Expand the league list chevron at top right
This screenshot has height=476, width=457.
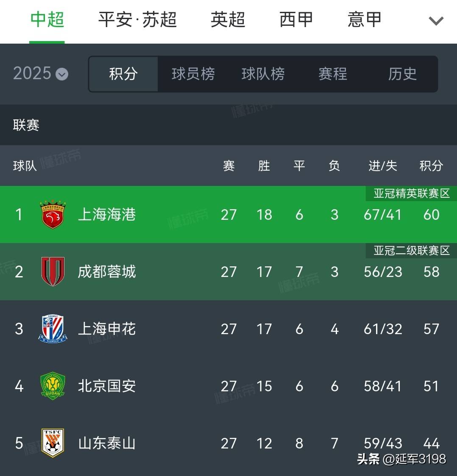(x=436, y=20)
